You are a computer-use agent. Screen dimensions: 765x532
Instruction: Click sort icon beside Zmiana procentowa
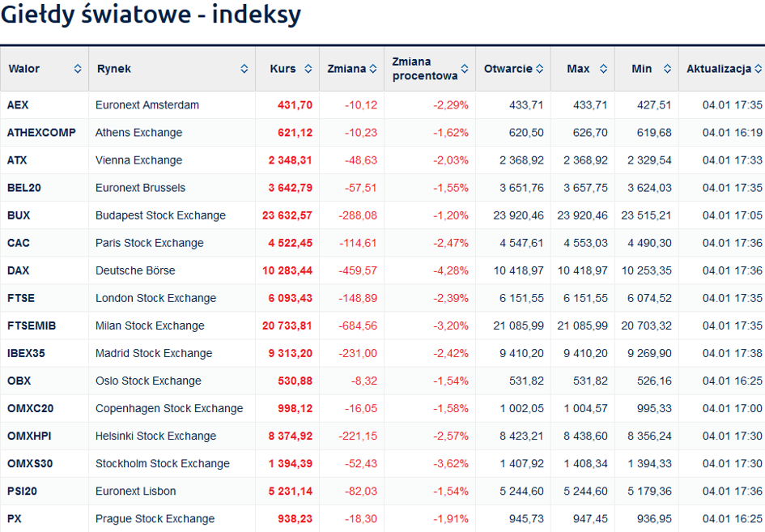(465, 69)
